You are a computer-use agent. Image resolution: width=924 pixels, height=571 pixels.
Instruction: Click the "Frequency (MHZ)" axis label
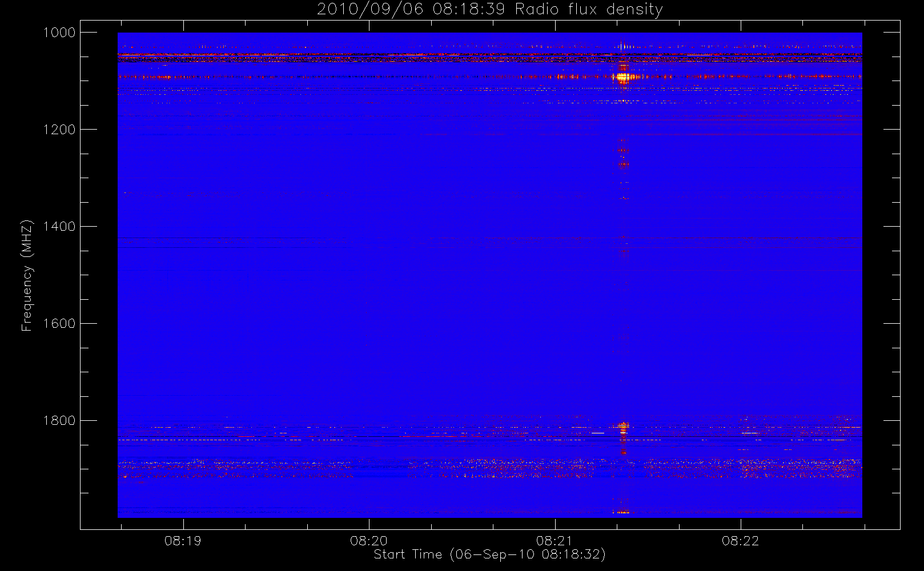(x=26, y=276)
